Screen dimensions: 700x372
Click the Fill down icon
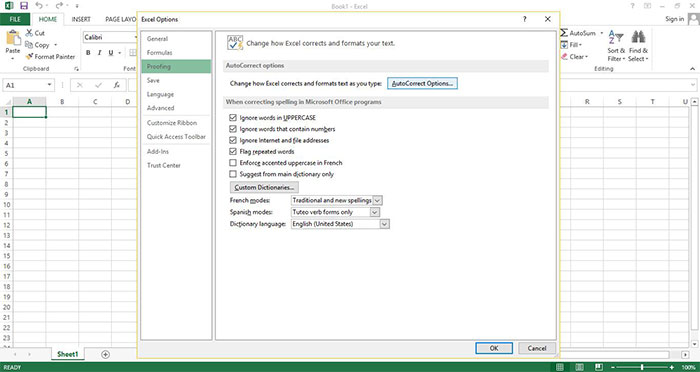(564, 45)
